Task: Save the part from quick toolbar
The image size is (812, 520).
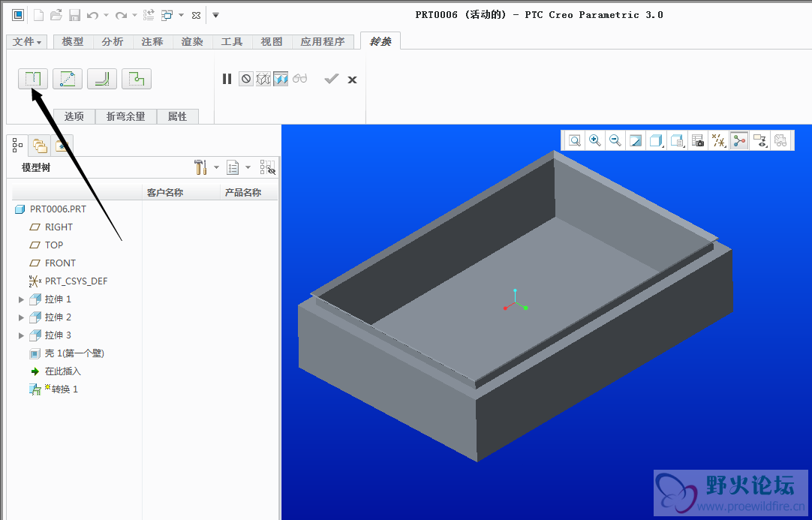Action: (74, 15)
